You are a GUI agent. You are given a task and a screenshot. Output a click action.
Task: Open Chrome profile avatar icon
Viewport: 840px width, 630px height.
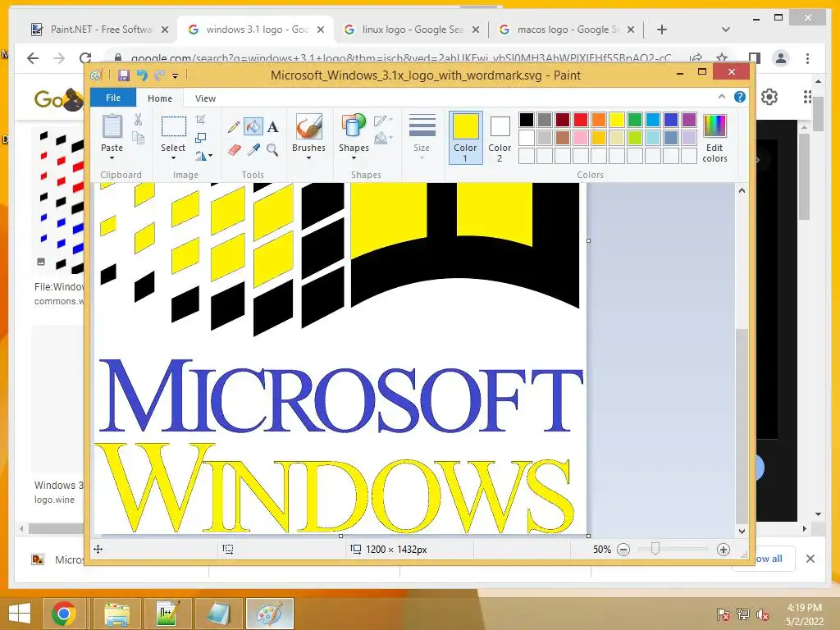point(781,58)
